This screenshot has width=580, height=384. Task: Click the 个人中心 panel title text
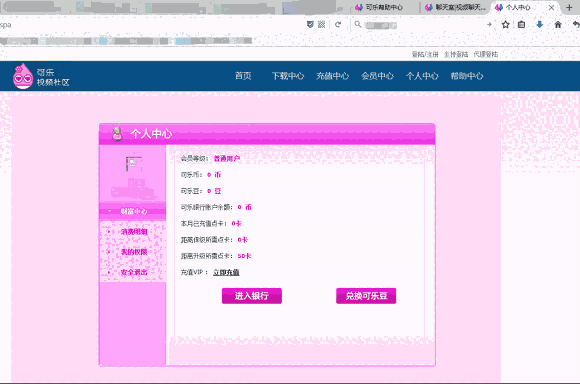(151, 134)
